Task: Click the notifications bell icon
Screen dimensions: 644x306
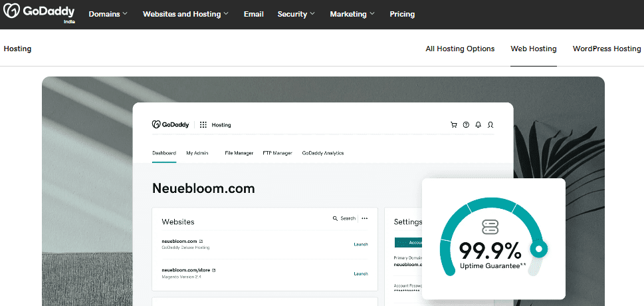Action: coord(478,124)
